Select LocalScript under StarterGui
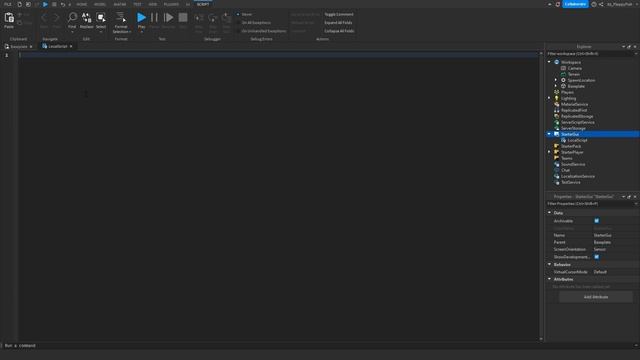Image resolution: width=640 pixels, height=360 pixels. (577, 140)
